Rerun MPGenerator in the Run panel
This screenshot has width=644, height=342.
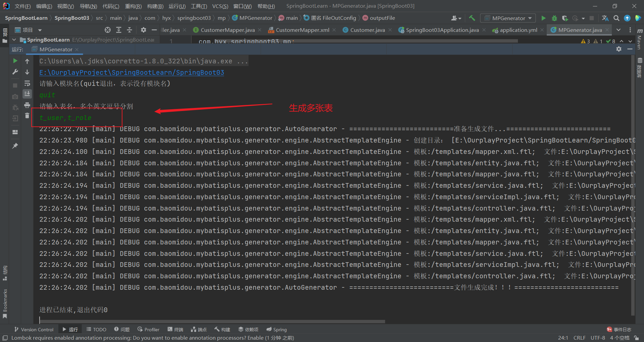click(15, 61)
